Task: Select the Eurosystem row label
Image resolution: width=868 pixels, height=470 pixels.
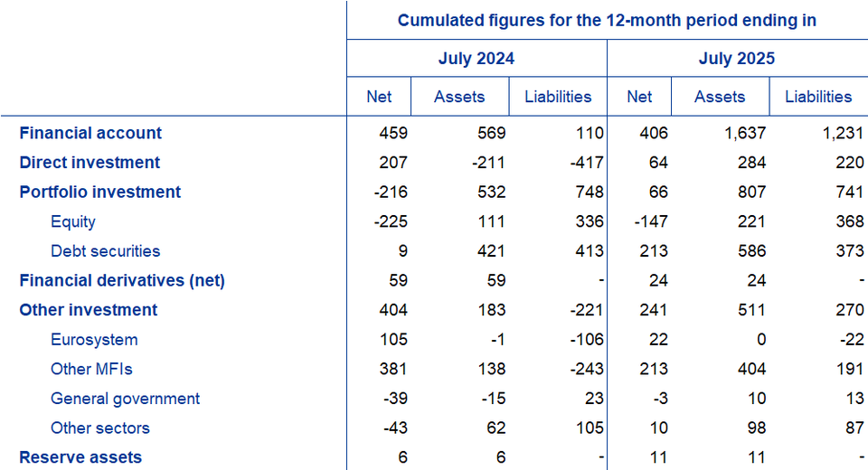Action: [x=94, y=340]
